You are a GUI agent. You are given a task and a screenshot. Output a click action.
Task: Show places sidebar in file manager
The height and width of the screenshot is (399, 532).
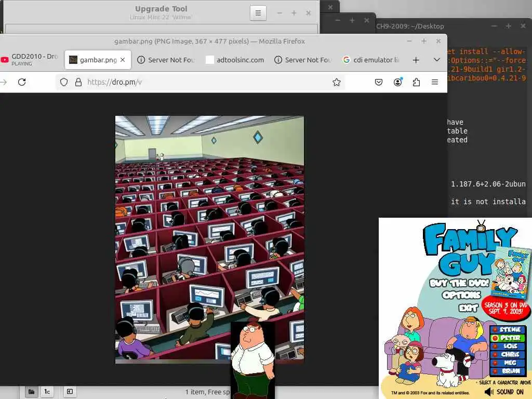click(x=32, y=392)
